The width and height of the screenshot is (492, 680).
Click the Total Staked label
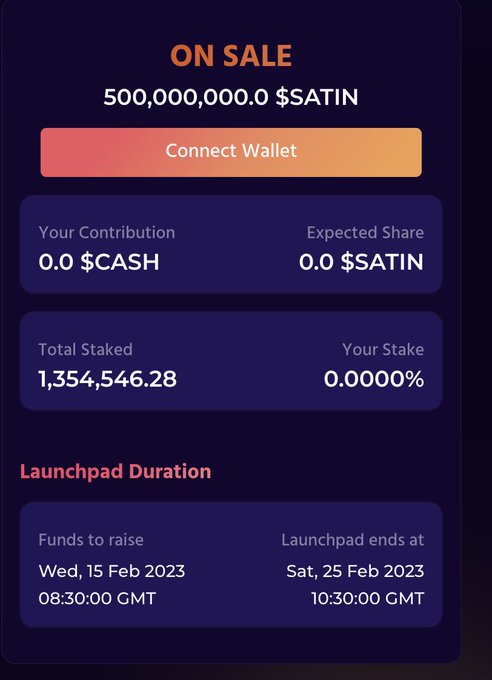(85, 350)
